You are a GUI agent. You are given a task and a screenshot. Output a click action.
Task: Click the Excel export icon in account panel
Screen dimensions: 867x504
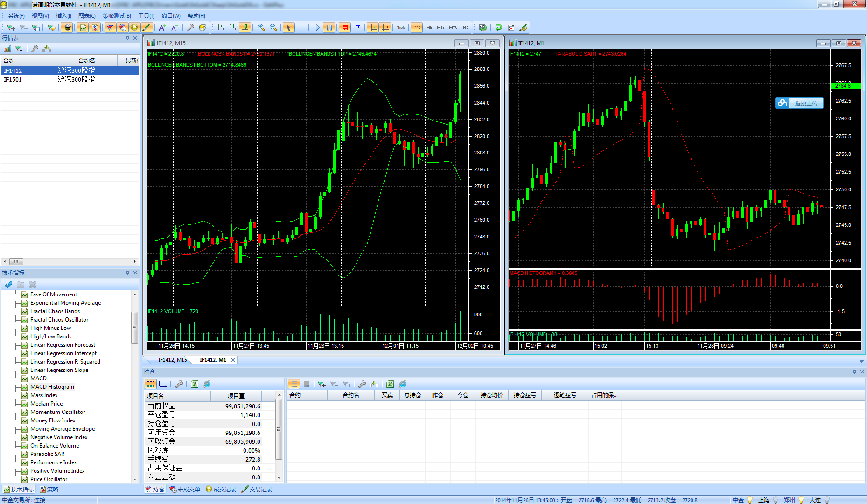click(x=195, y=384)
